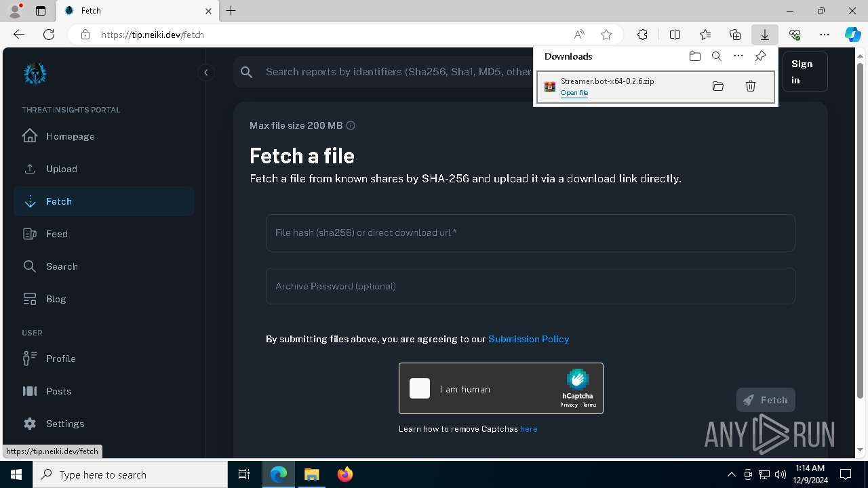This screenshot has width=868, height=488.
Task: Add this page to favorites star
Action: (x=606, y=35)
